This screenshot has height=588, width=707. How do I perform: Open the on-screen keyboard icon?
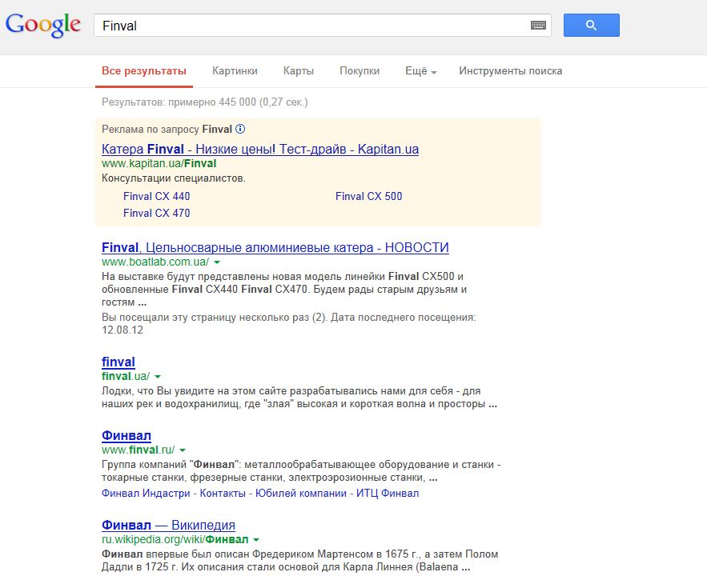pyautogui.click(x=539, y=26)
